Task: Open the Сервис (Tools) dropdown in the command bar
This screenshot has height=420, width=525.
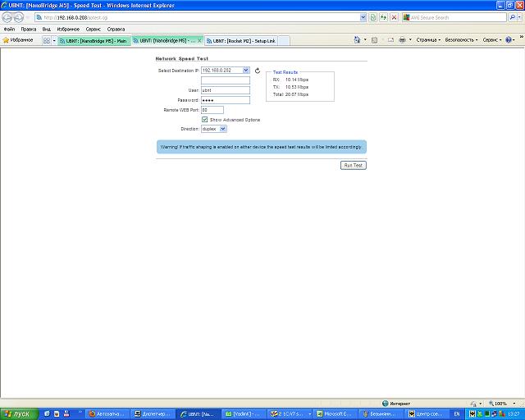Action: pos(492,40)
